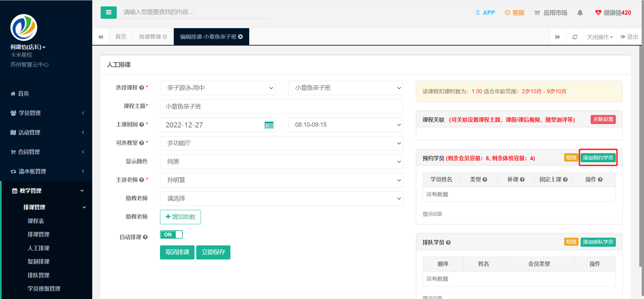Click the 课程主题 input field
Screen dimensions: 644x299
[x=281, y=106]
